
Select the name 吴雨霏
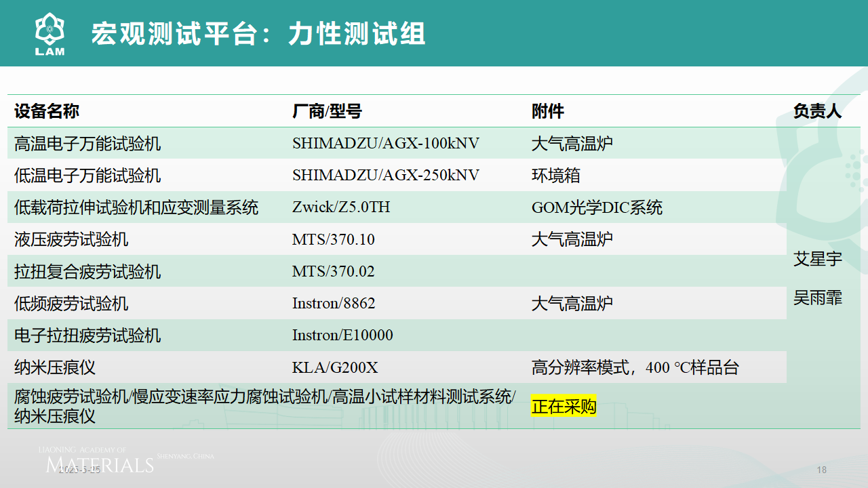pyautogui.click(x=817, y=298)
